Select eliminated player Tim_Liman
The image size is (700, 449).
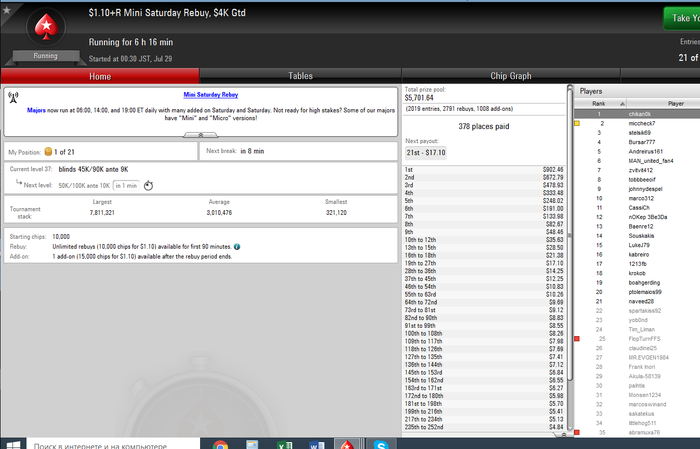tap(637, 329)
